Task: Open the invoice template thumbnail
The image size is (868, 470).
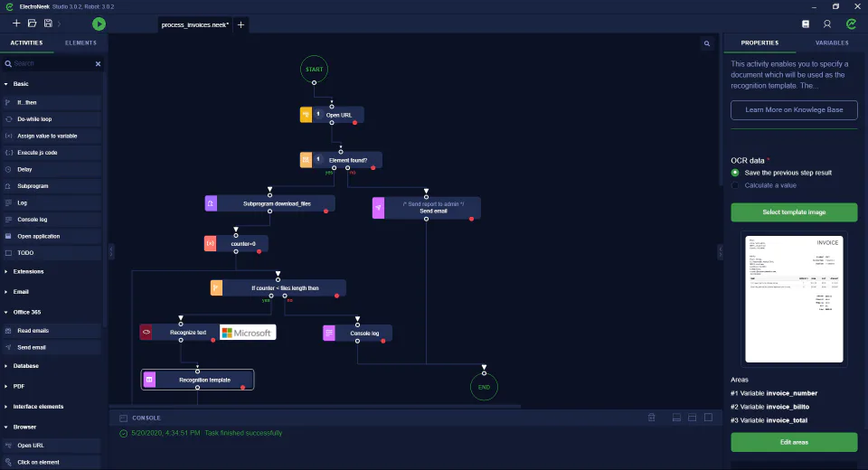Action: 794,299
